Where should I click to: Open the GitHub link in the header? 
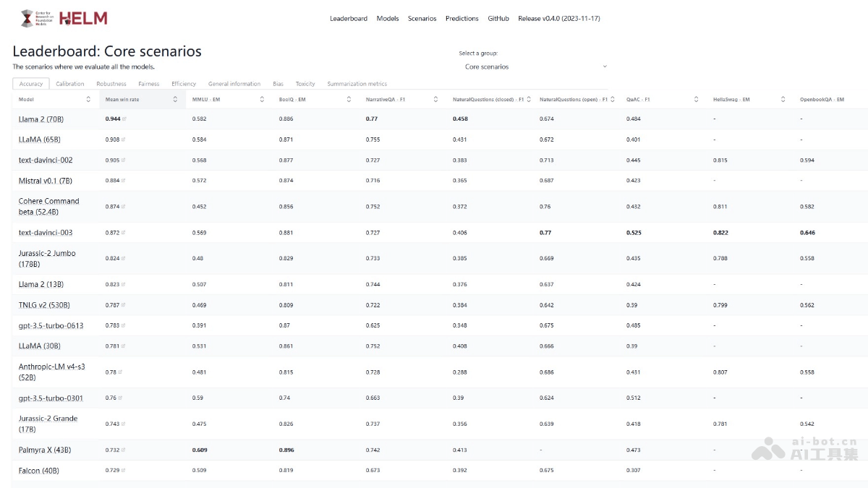click(498, 19)
